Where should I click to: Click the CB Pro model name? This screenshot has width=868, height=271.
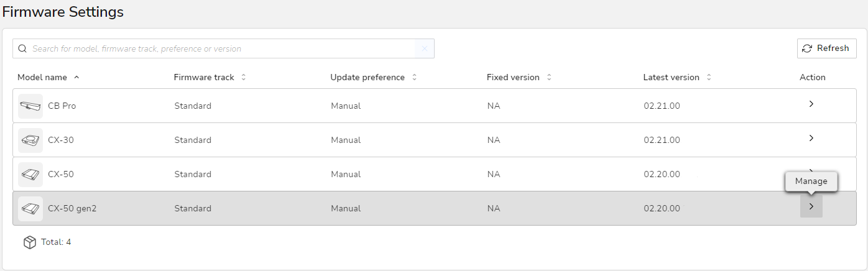(62, 106)
